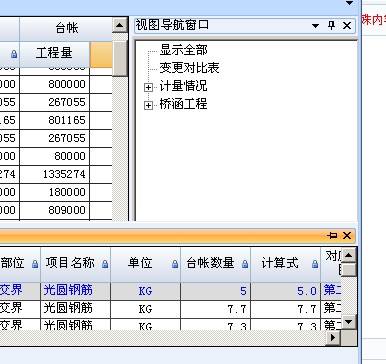This screenshot has width=386, height=364.
Task: Pin the orange-titled bottom panel
Action: (332, 236)
